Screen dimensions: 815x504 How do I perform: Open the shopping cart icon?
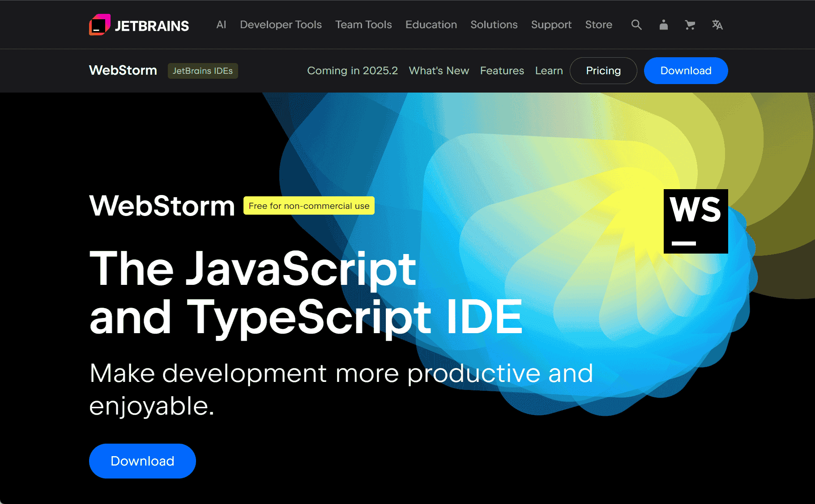(690, 25)
